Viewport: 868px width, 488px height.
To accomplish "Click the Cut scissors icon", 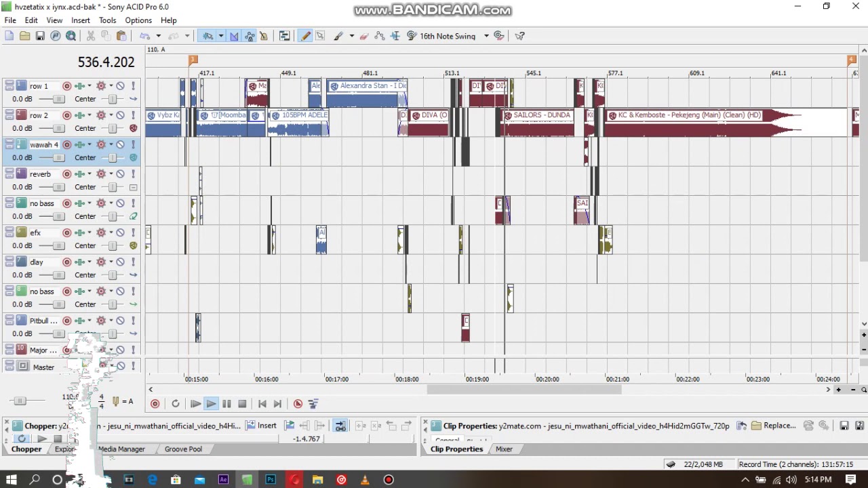I will (x=90, y=36).
